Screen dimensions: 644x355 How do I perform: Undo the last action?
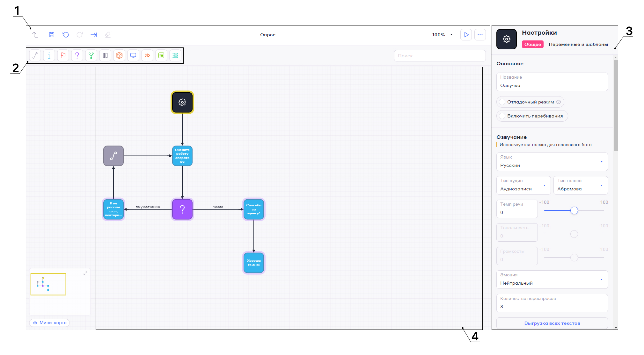pos(66,35)
